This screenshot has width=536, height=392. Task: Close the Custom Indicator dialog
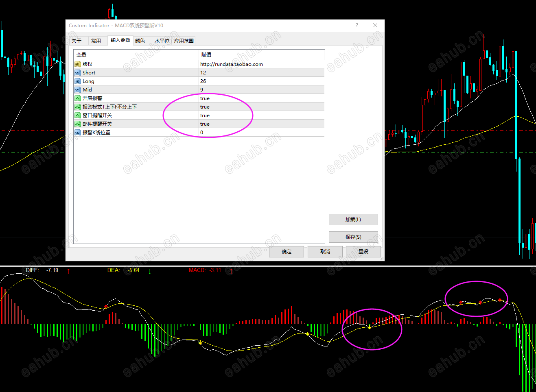point(375,25)
